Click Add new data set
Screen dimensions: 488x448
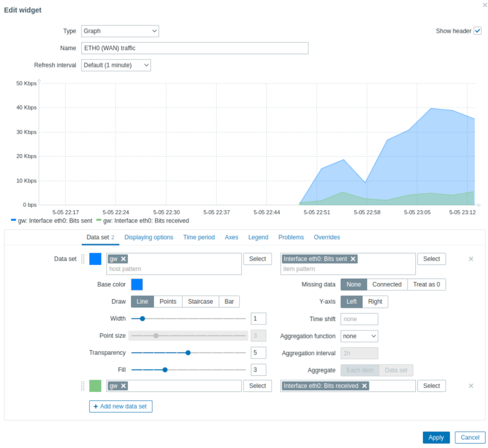pos(121,407)
